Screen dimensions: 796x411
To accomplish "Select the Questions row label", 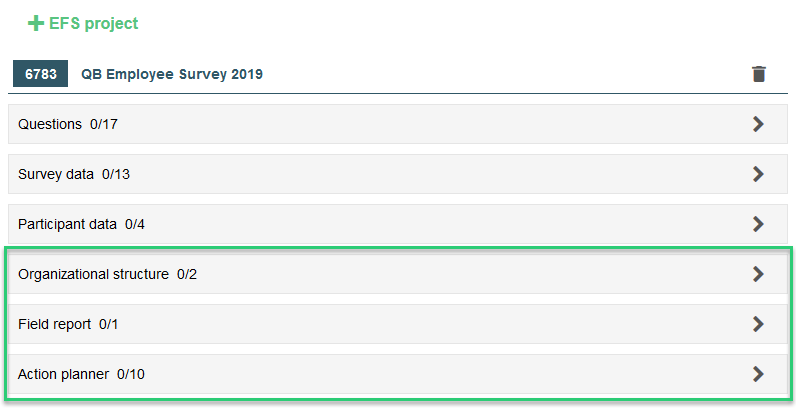I will [x=50, y=124].
